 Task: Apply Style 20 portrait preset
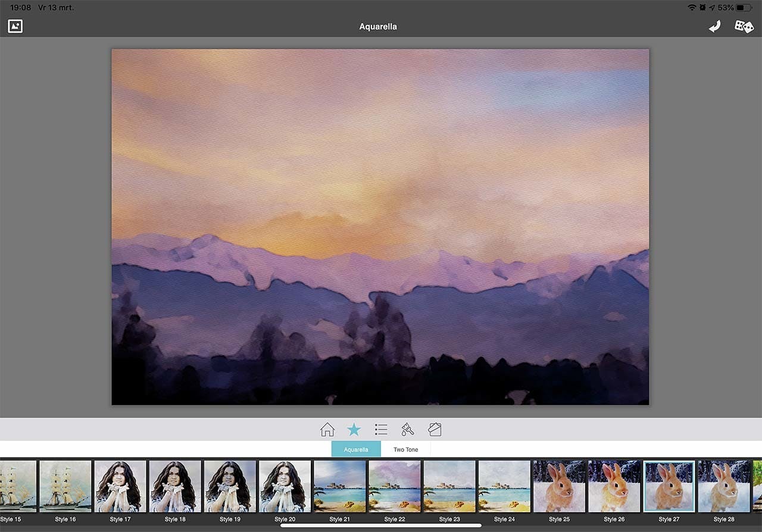click(285, 486)
